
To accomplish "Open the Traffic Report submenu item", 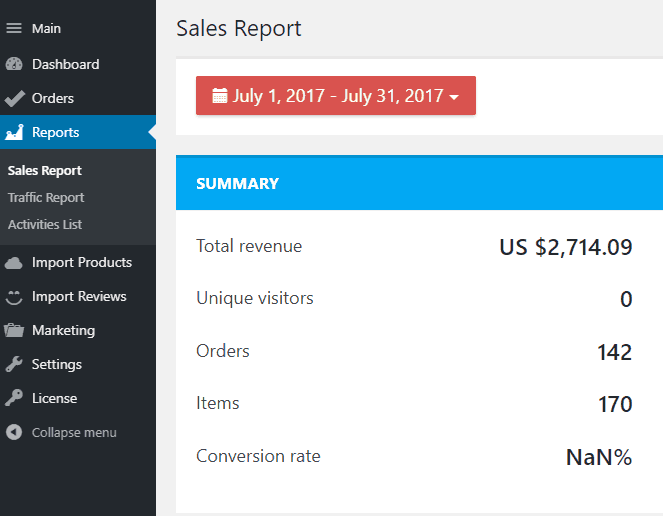I will [46, 198].
